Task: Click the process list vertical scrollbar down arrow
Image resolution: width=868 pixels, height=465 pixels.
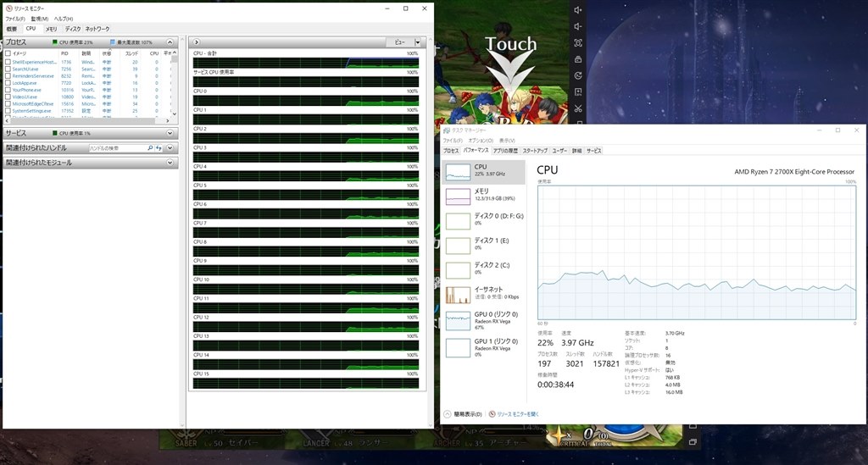Action: pyautogui.click(x=175, y=113)
